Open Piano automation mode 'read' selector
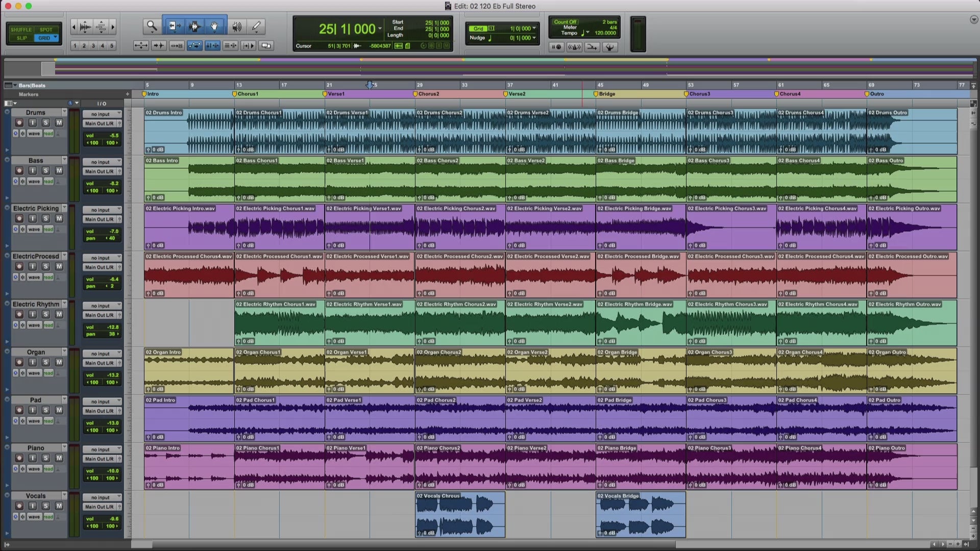 pyautogui.click(x=48, y=469)
